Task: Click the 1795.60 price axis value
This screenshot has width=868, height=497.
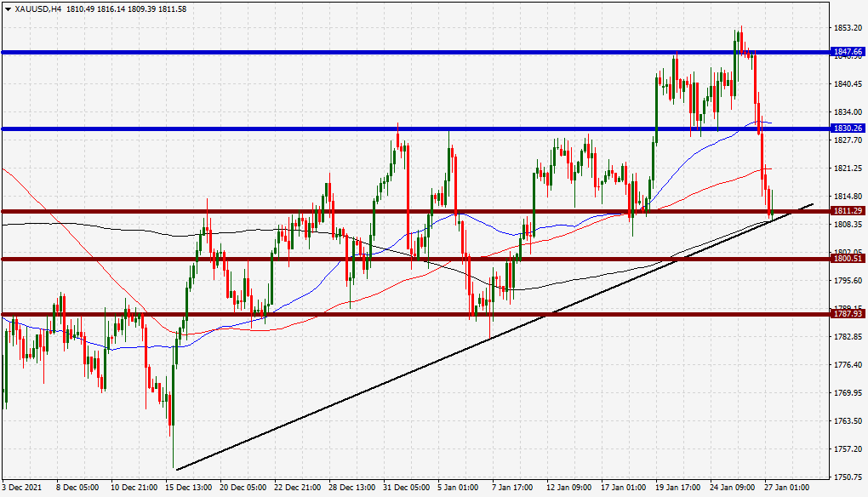Action: pyautogui.click(x=848, y=281)
